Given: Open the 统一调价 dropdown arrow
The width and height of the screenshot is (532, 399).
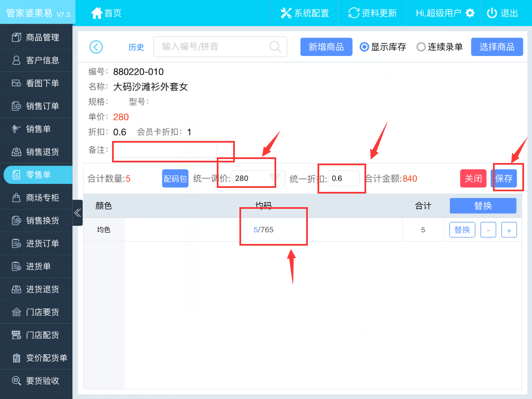Looking at the screenshot, I should (x=275, y=179).
